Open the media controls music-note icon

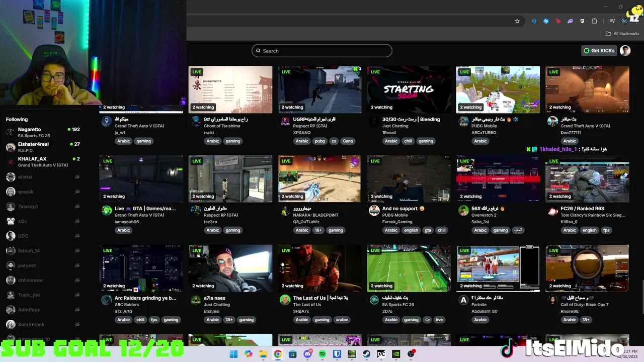point(612,21)
